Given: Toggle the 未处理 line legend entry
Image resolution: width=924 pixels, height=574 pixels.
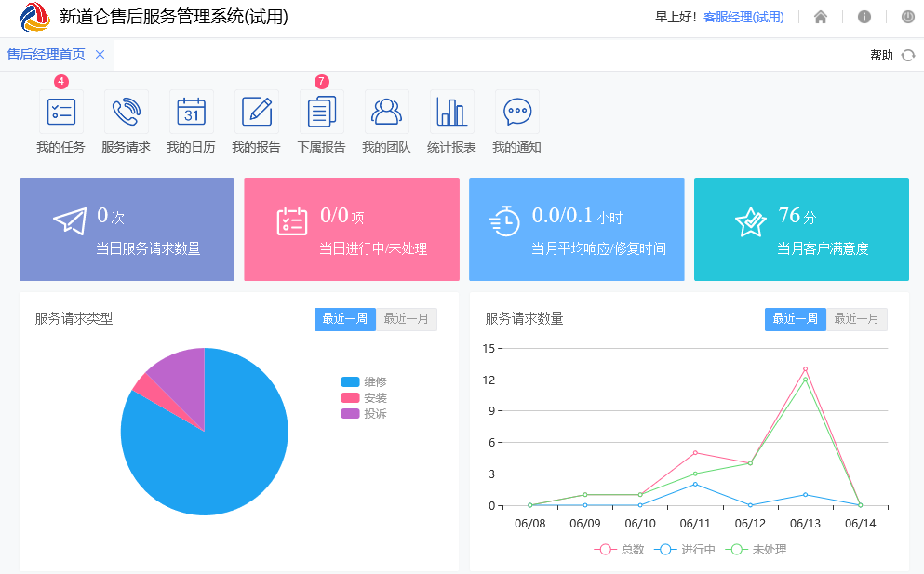Looking at the screenshot, I should 757,549.
